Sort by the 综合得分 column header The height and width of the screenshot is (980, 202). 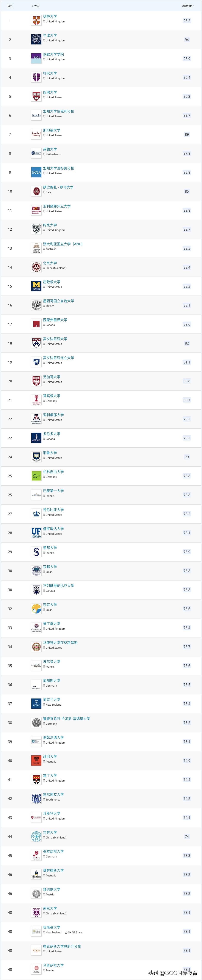click(188, 6)
